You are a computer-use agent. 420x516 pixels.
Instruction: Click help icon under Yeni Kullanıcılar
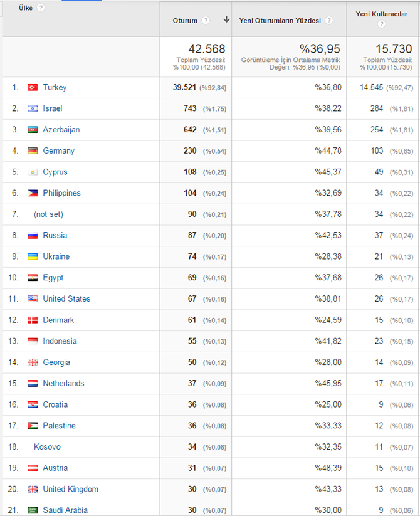point(381,24)
